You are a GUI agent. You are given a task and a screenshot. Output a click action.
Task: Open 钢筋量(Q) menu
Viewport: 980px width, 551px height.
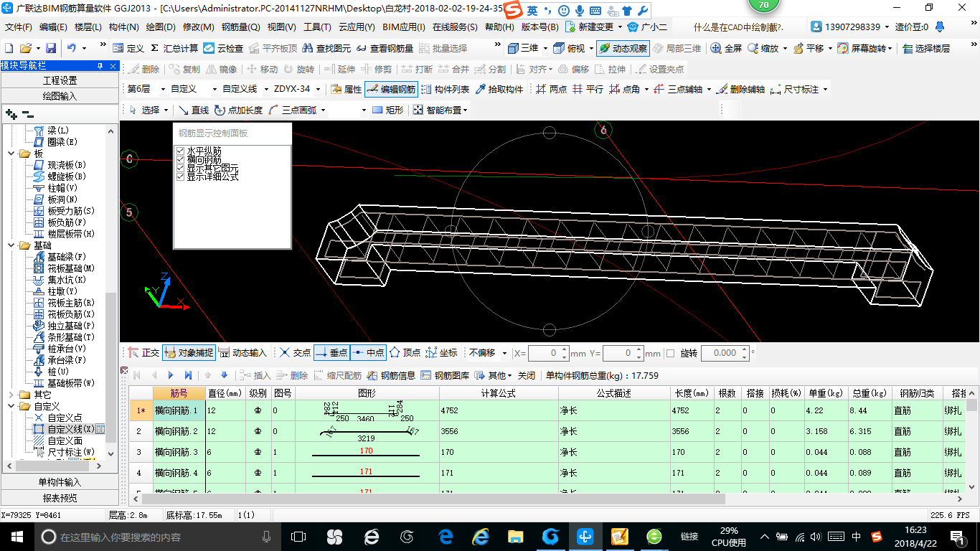[241, 27]
